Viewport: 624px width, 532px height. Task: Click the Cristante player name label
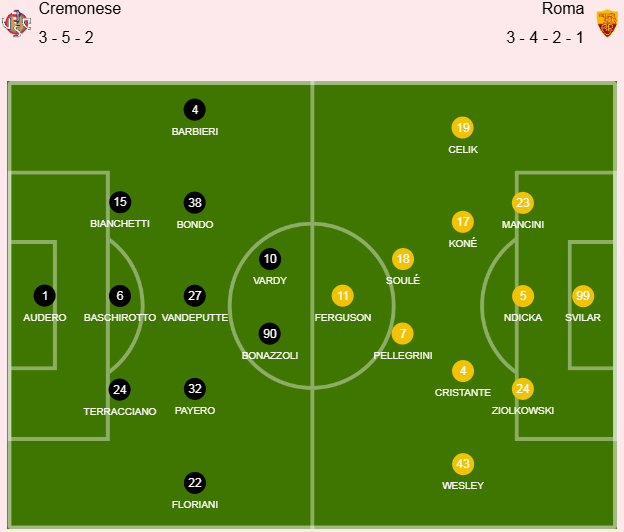462,393
